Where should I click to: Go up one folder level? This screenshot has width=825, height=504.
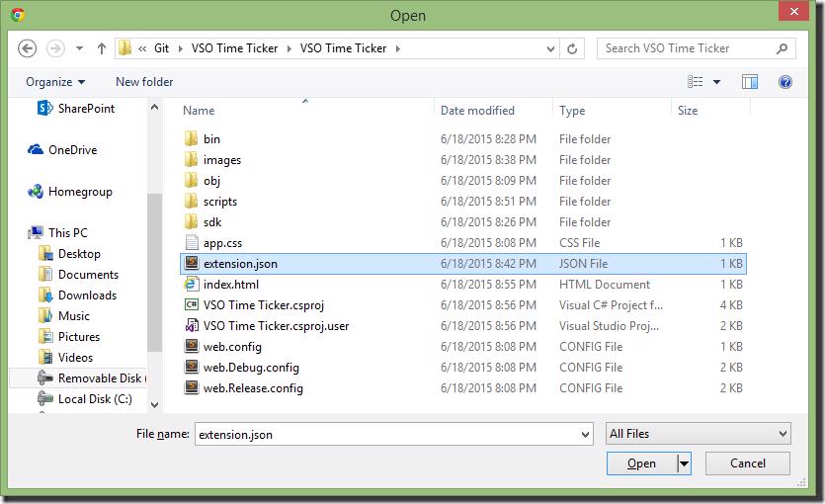pos(102,48)
